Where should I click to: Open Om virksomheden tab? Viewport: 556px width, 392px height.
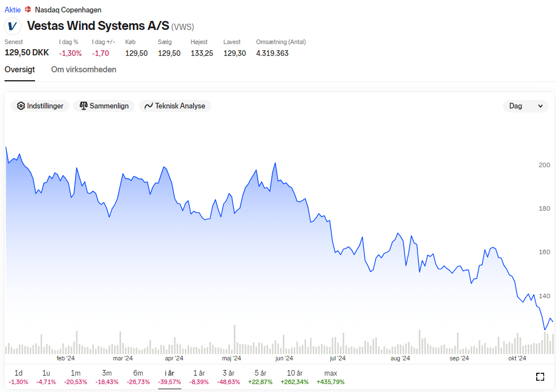[84, 69]
